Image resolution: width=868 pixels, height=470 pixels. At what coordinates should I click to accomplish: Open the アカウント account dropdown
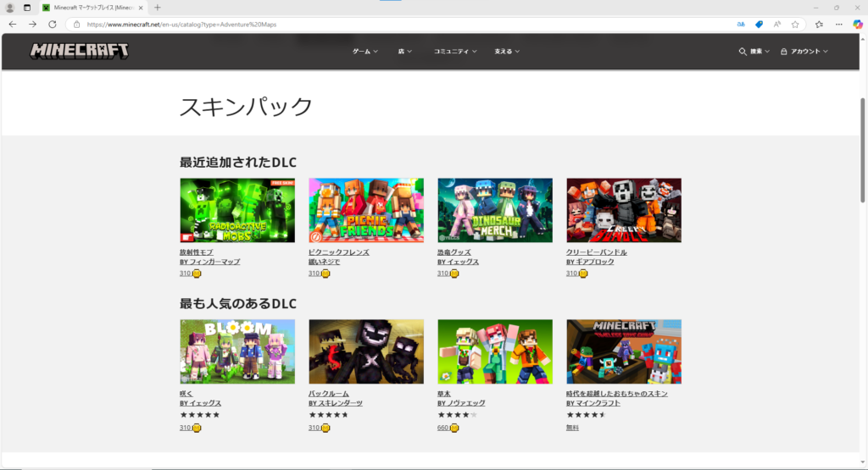(804, 52)
